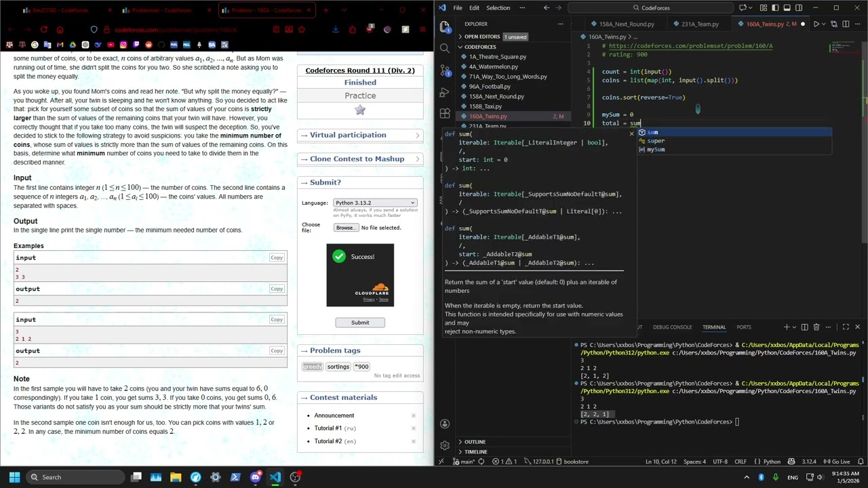The width and height of the screenshot is (868, 488).
Task: Open the Run and Debug view
Action: (445, 91)
